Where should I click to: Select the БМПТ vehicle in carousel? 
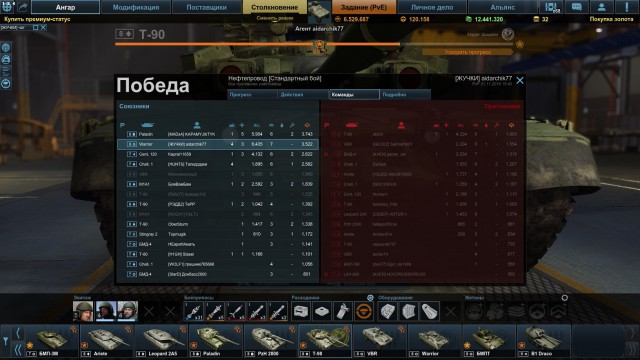pyautogui.click(x=489, y=341)
